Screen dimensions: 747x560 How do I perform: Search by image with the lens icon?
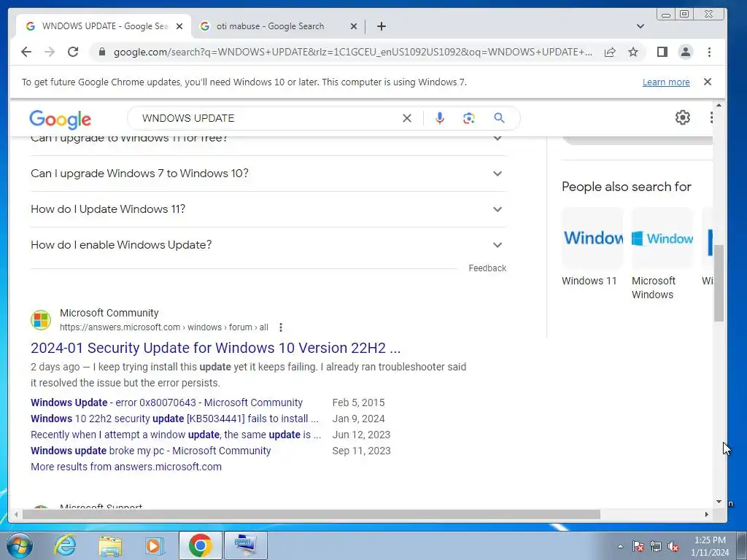(x=469, y=118)
